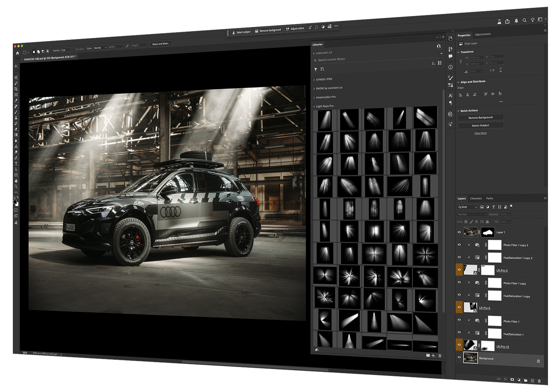Activate the Zoom tool in toolbar
The image size is (558, 392).
point(16,187)
